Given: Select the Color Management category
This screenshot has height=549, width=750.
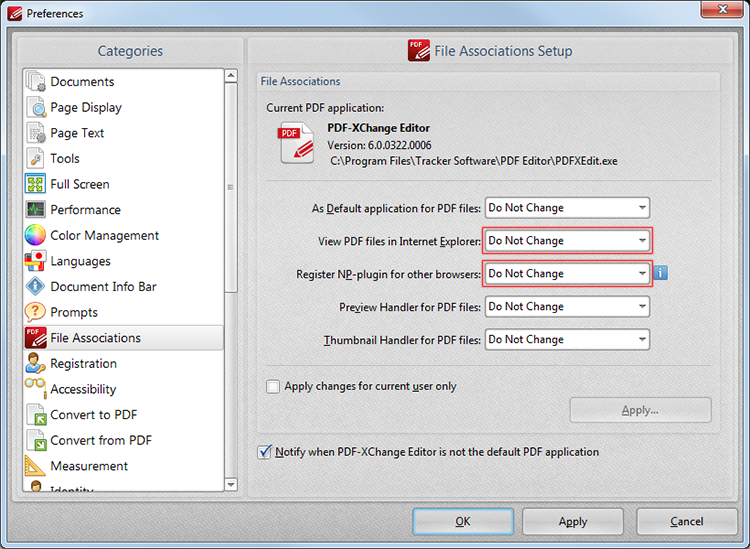Looking at the screenshot, I should tap(123, 235).
